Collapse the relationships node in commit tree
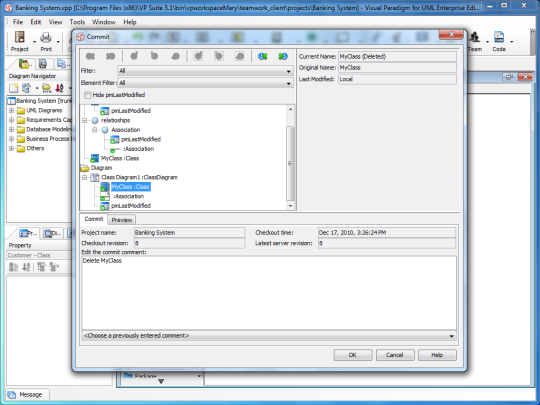The width and height of the screenshot is (540, 405). click(x=85, y=121)
